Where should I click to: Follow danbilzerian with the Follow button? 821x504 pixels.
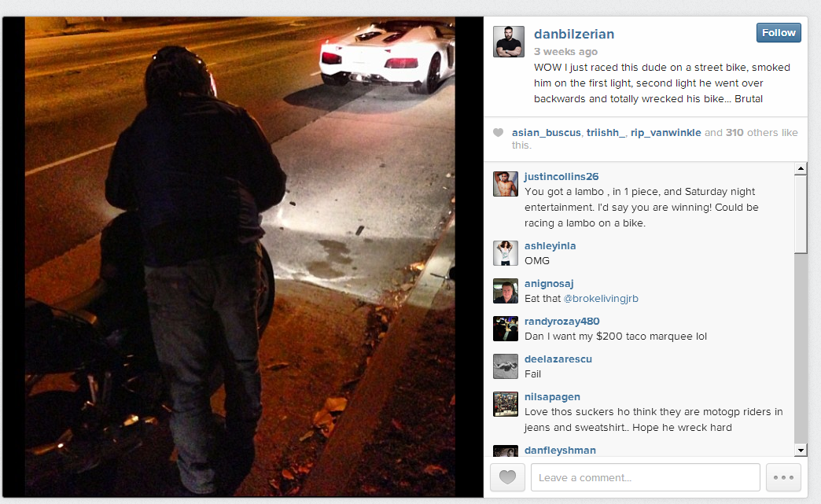click(779, 33)
